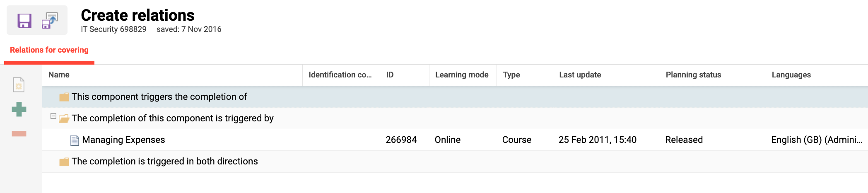Screen dimensions: 868x193
Task: Click folder icon of 'both directions' row
Action: 64,162
